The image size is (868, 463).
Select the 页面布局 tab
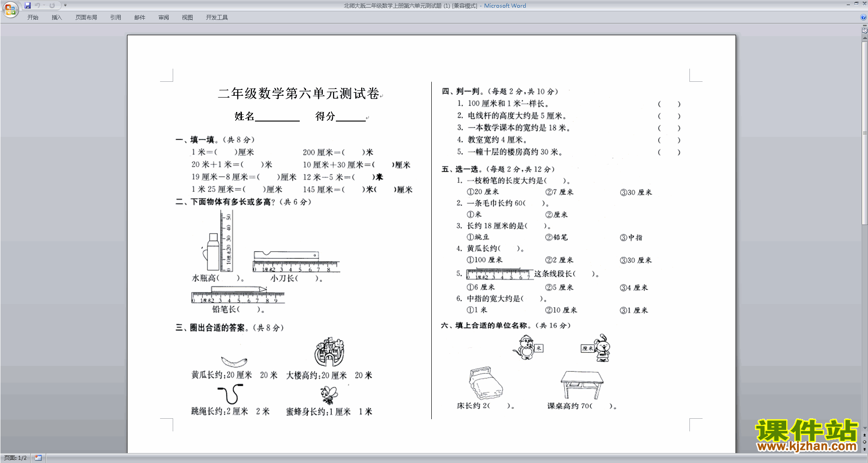pyautogui.click(x=86, y=18)
